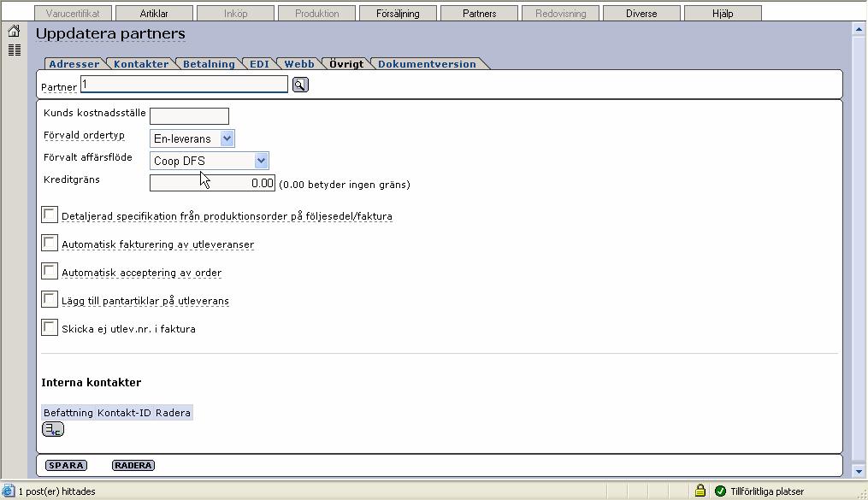Viewport: 868px width, 500px height.
Task: Click the Kontakt-ID column header
Action: point(124,413)
